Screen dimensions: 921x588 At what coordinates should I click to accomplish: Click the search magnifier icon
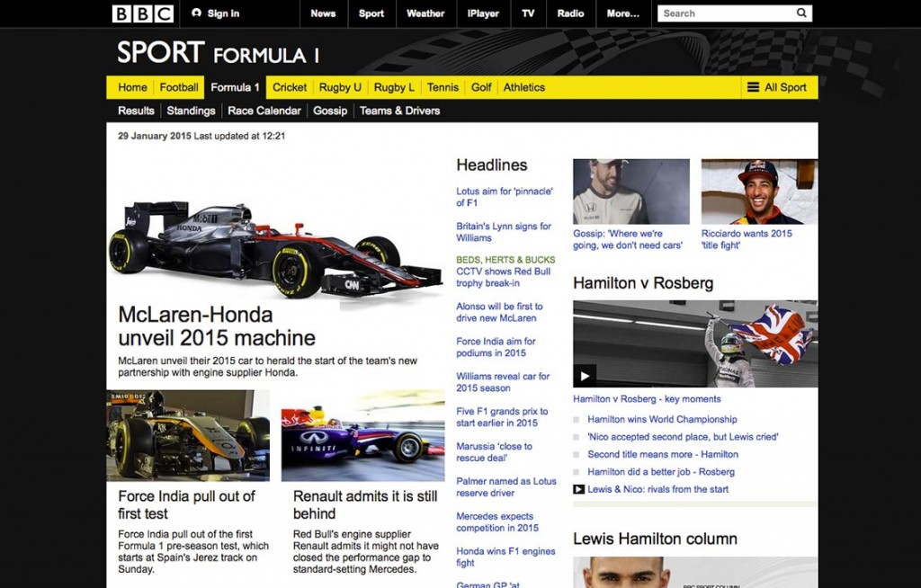801,13
